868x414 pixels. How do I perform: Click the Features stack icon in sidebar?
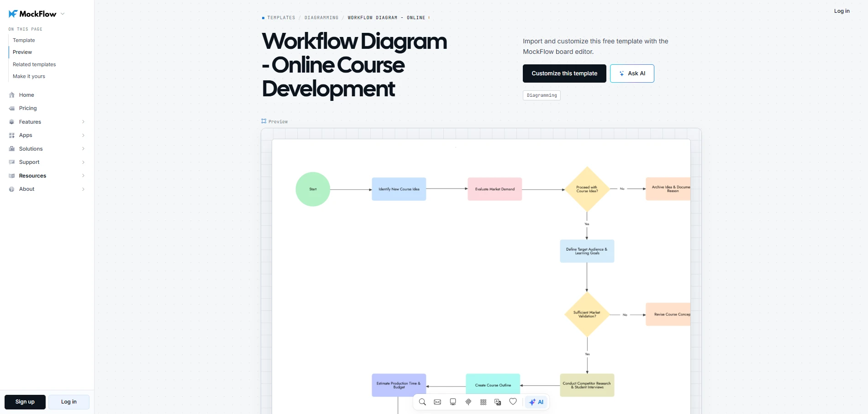click(12, 122)
